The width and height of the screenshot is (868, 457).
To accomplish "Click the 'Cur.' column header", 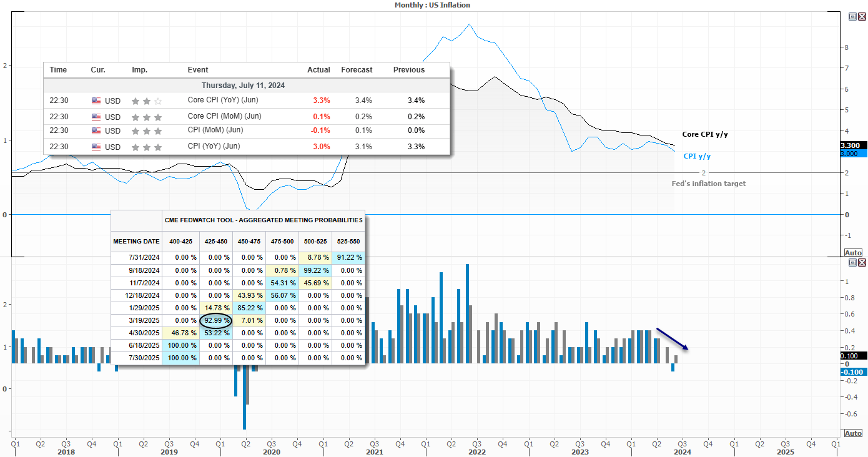I will (x=98, y=70).
